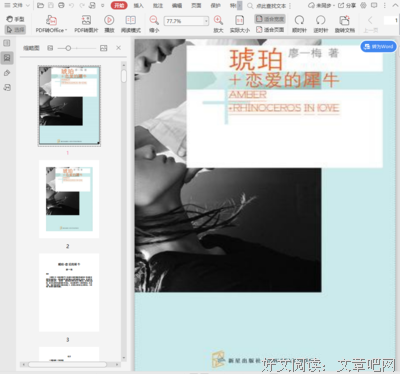Click the thumbnail panel icon in sidebar
Viewport: 400px width, 374px height.
click(x=7, y=58)
